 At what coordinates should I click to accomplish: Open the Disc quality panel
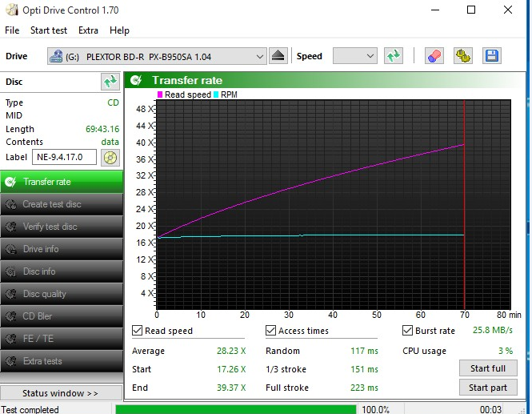click(62, 294)
